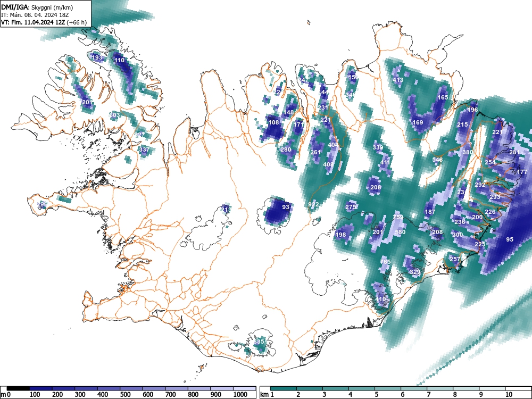Click the visibility value 413 in the northeast
This screenshot has height=399, width=532.
398,80
